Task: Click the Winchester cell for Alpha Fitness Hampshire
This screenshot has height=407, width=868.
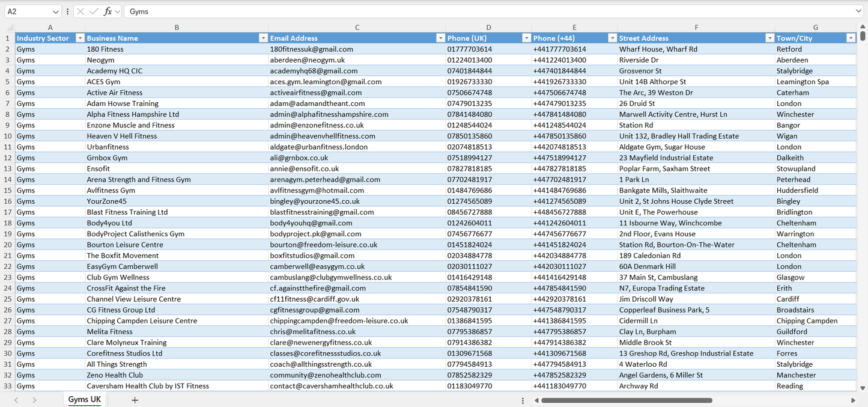Action: point(815,114)
